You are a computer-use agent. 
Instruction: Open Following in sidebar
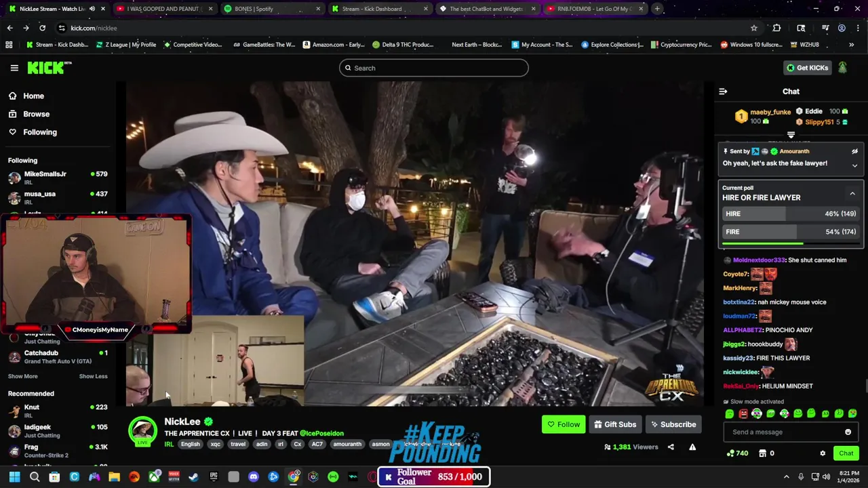pos(40,132)
